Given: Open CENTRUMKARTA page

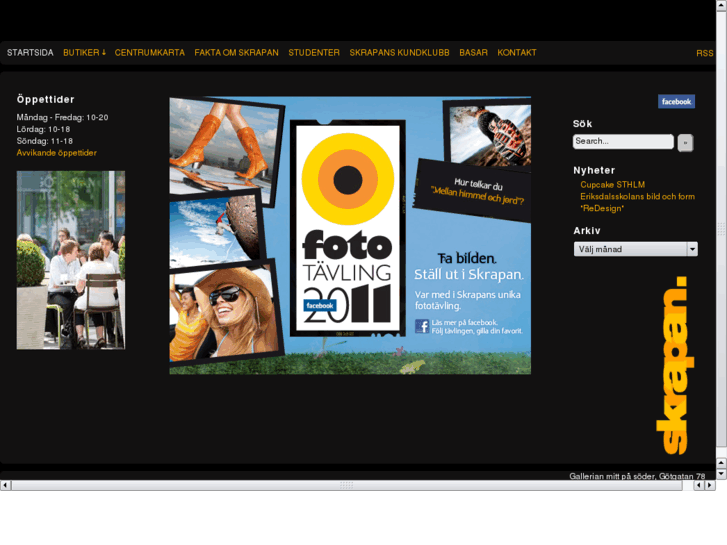Looking at the screenshot, I should click(150, 52).
